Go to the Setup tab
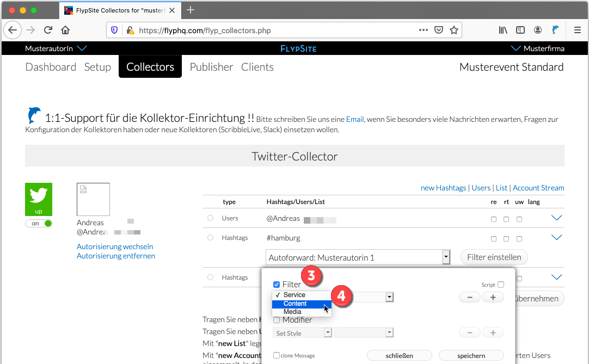This screenshot has width=589, height=364. pyautogui.click(x=97, y=67)
